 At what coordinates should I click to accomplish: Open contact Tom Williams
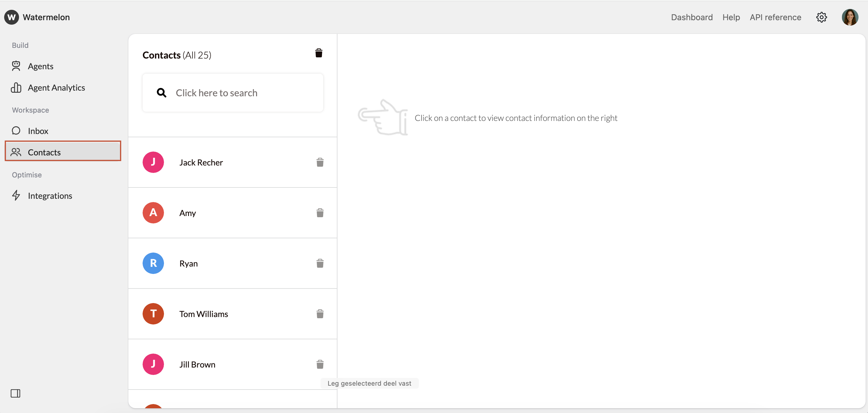tap(233, 314)
